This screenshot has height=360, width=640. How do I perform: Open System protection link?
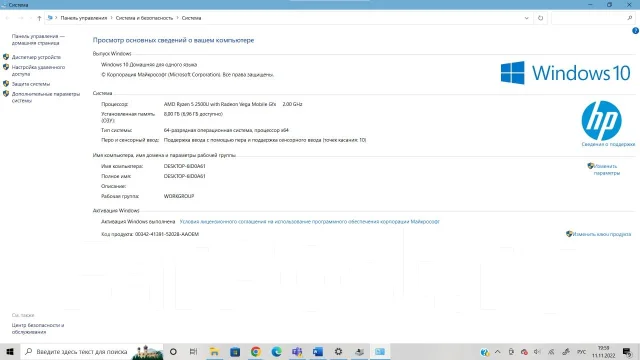pyautogui.click(x=31, y=84)
